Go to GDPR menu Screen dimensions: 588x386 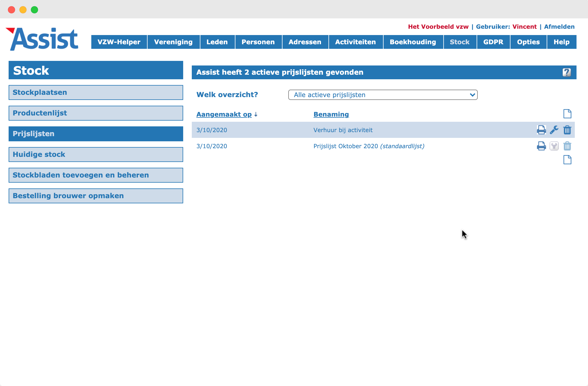493,42
